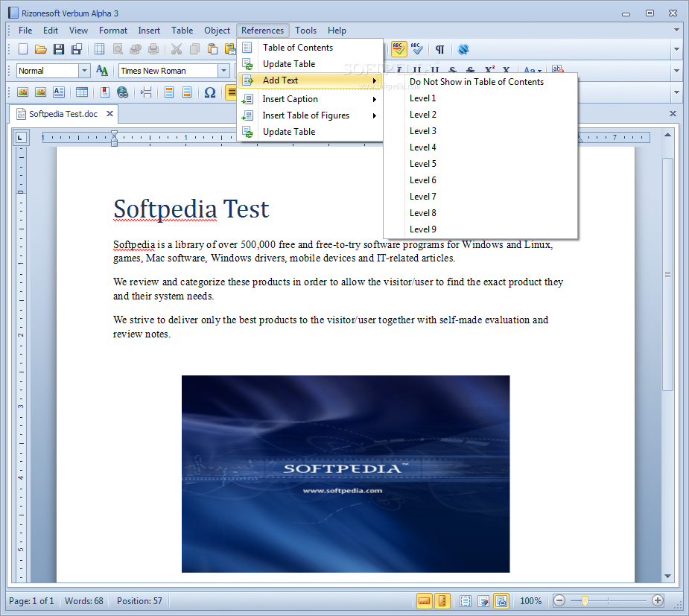This screenshot has width=689, height=616.
Task: Click the Printer icon
Action: [153, 48]
